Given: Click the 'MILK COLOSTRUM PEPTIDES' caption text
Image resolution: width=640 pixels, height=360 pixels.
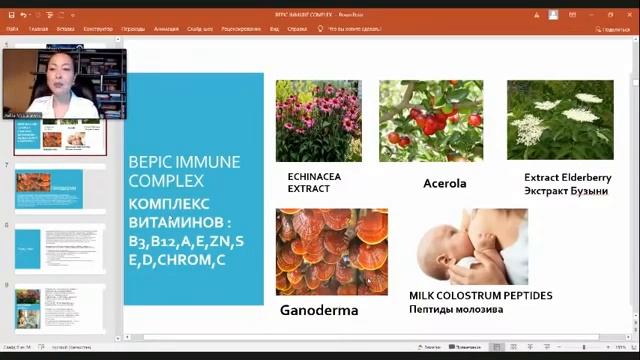Looking at the screenshot, I should tap(481, 296).
